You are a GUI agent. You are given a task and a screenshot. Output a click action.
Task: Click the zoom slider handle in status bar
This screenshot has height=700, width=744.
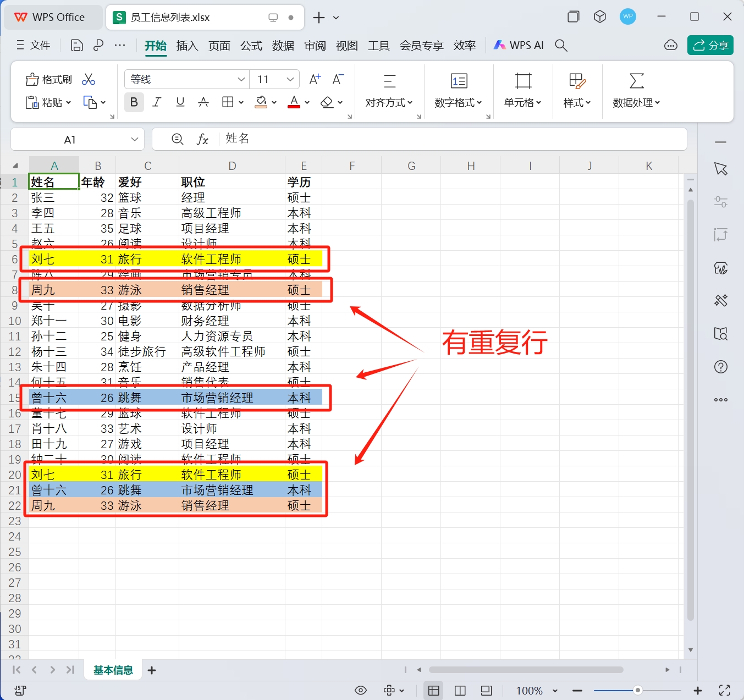[637, 690]
